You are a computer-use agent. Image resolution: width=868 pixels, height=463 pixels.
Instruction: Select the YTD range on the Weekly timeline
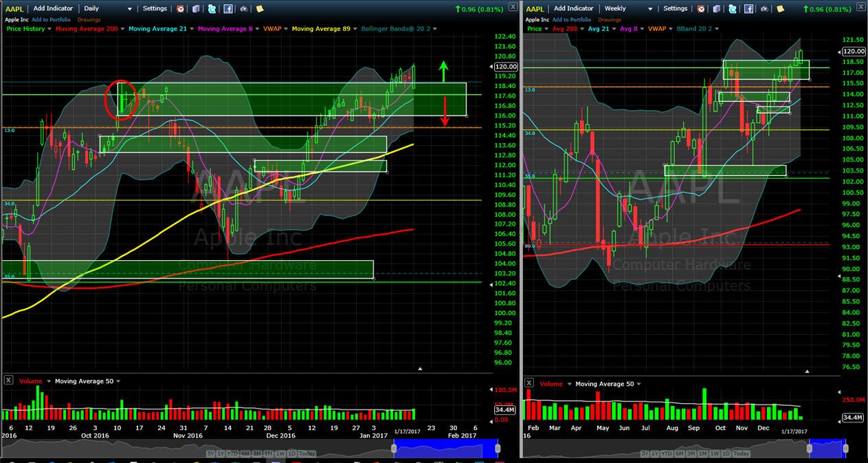click(667, 454)
